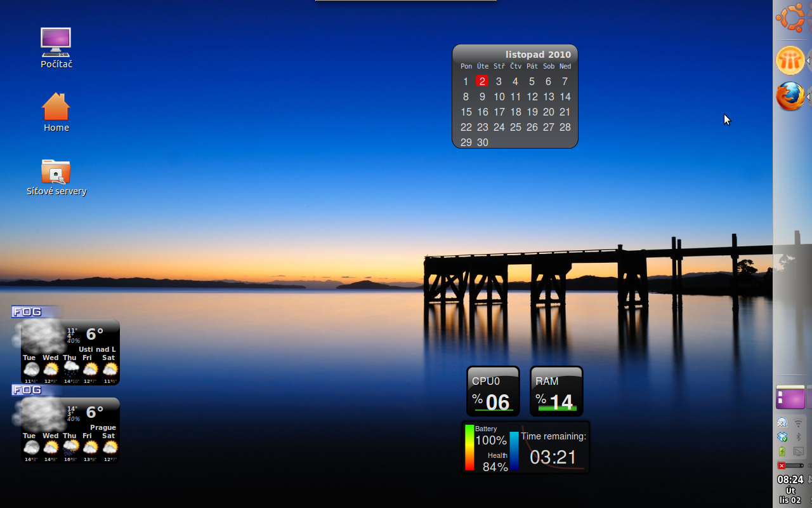
Task: Select day 15 in the calendar
Action: coord(466,112)
